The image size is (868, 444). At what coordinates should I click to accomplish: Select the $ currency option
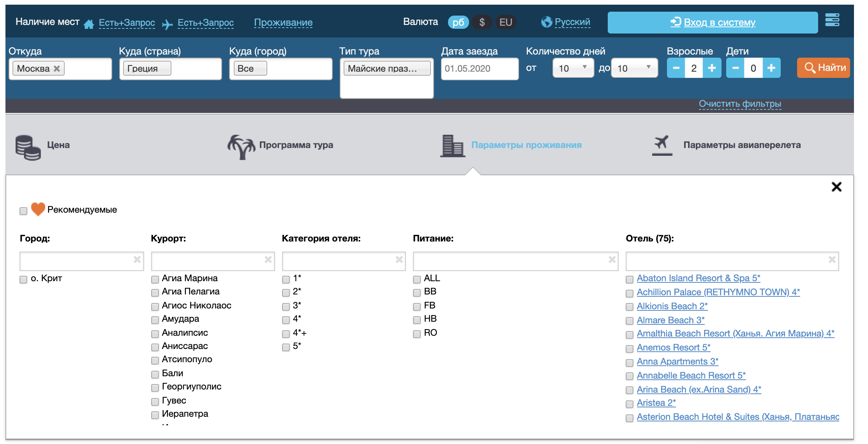pos(482,22)
